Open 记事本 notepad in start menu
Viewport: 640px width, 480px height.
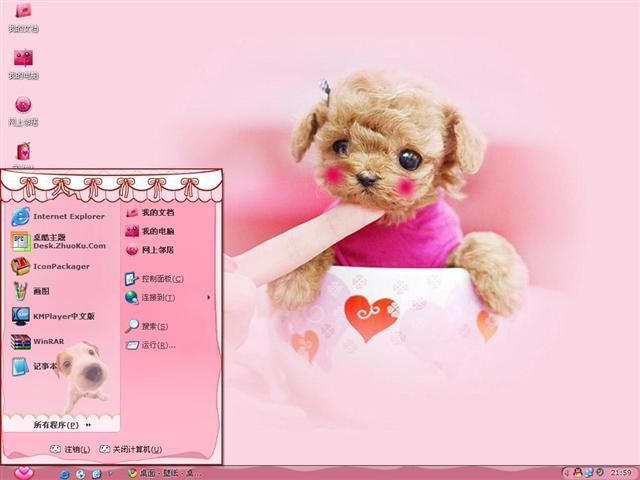point(33,366)
